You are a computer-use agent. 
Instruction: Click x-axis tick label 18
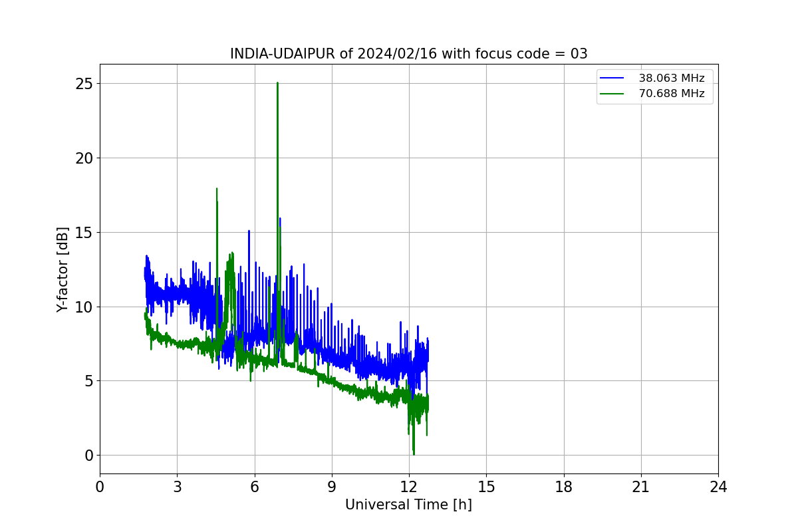(564, 487)
